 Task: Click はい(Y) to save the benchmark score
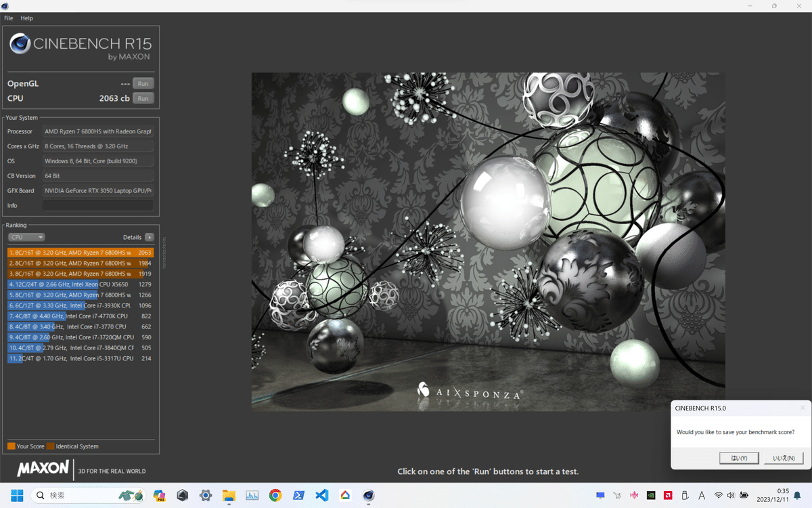point(739,458)
